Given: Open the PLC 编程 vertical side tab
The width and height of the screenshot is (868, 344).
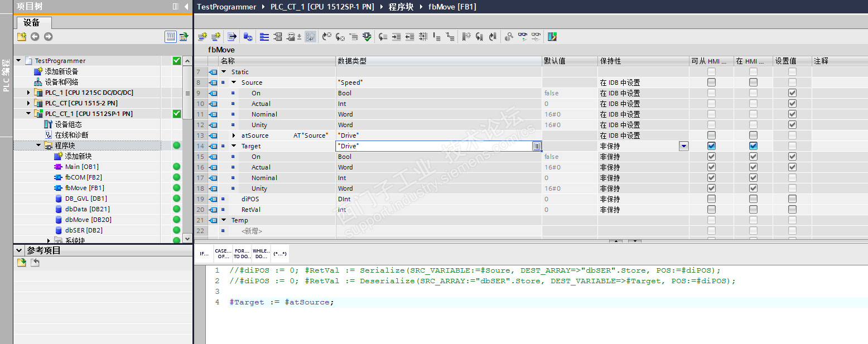Looking at the screenshot, I should tap(6, 74).
